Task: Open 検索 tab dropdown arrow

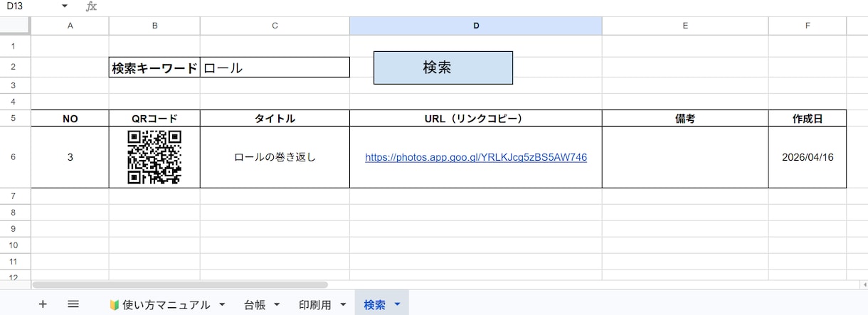Action: 397,305
